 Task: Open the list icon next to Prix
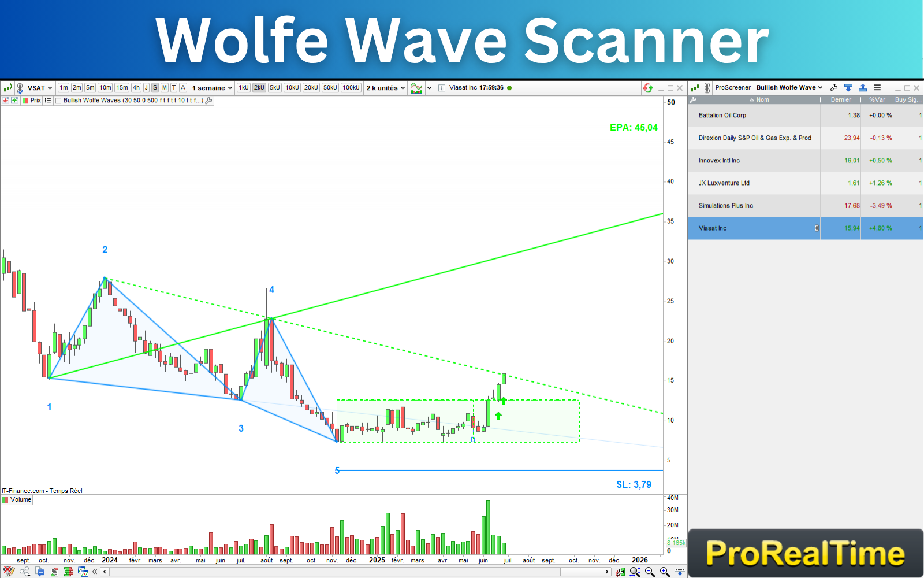[x=48, y=100]
